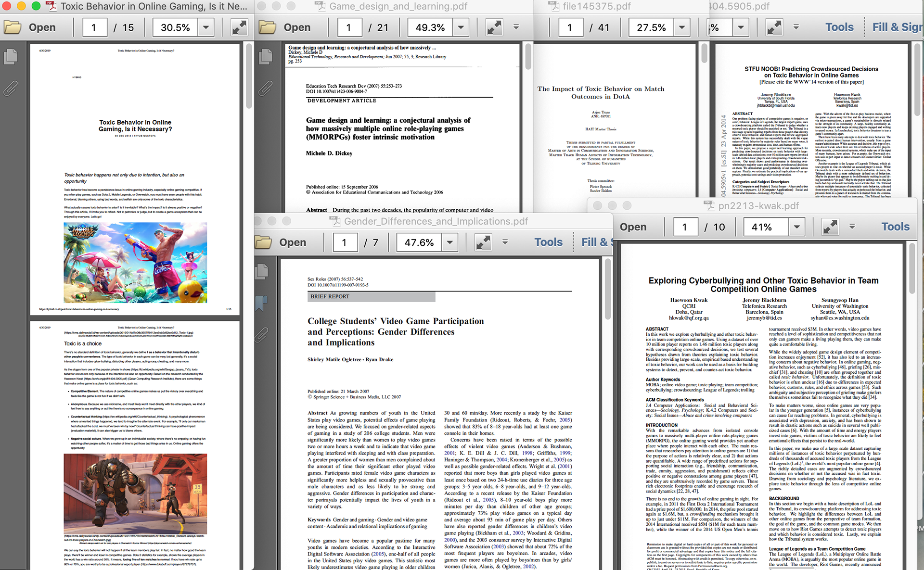Click 'STFU NOOB!' title in 04.5905.pdf document
The height and width of the screenshot is (570, 924).
click(811, 72)
